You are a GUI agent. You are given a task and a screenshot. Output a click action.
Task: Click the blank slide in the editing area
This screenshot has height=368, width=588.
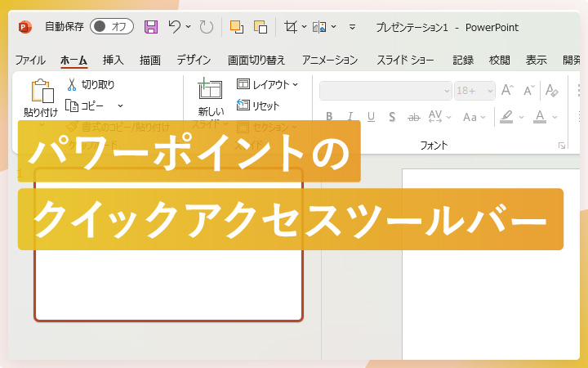point(491,264)
